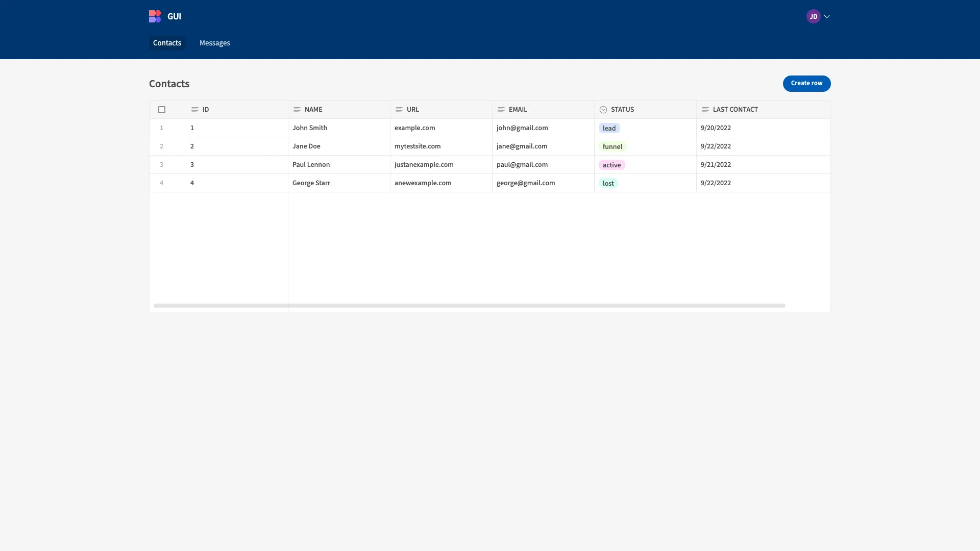Select the EMAIL column header label
The height and width of the screenshot is (551, 980).
pos(518,110)
